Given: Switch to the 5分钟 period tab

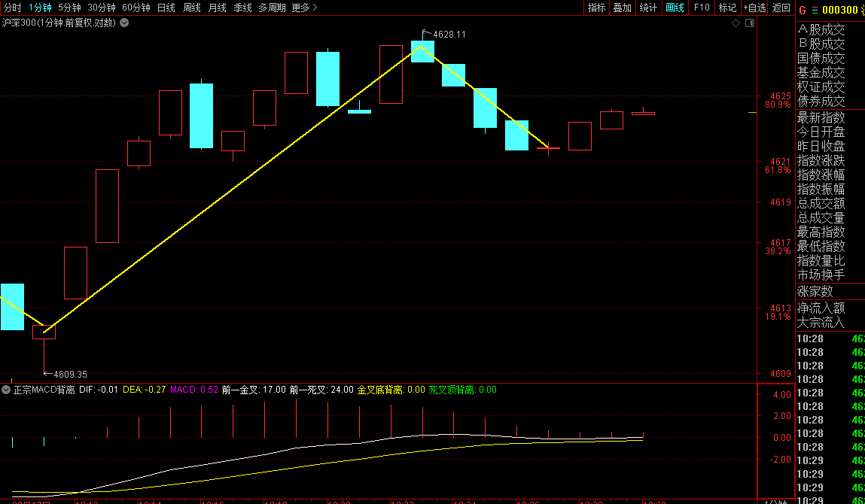Looking at the screenshot, I should pos(69,8).
